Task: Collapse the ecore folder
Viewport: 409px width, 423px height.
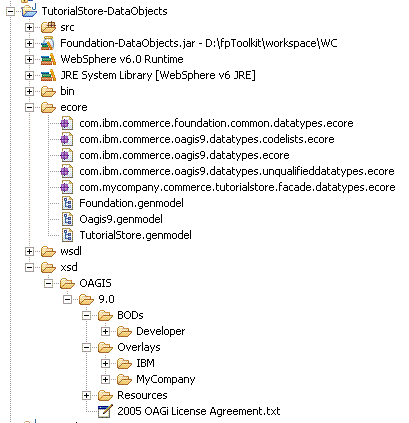Action: [29, 107]
